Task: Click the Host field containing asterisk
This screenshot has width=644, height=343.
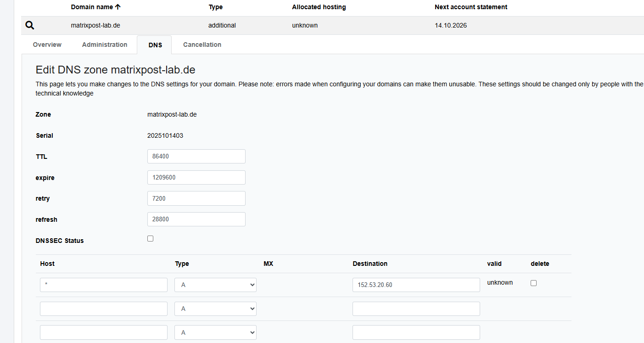Action: 104,285
